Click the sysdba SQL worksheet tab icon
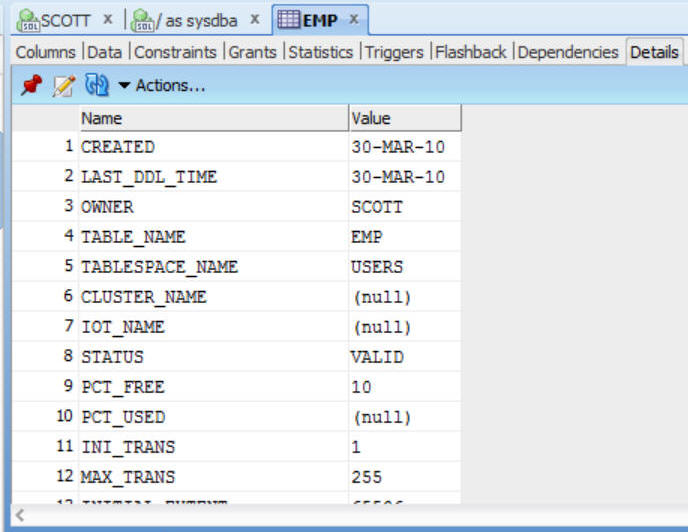Image resolution: width=688 pixels, height=532 pixels. point(142,20)
